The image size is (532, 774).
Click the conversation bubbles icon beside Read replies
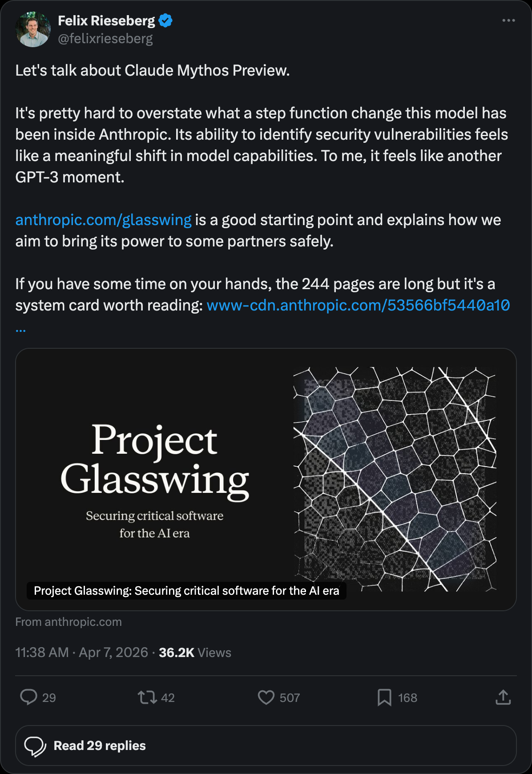click(x=35, y=746)
